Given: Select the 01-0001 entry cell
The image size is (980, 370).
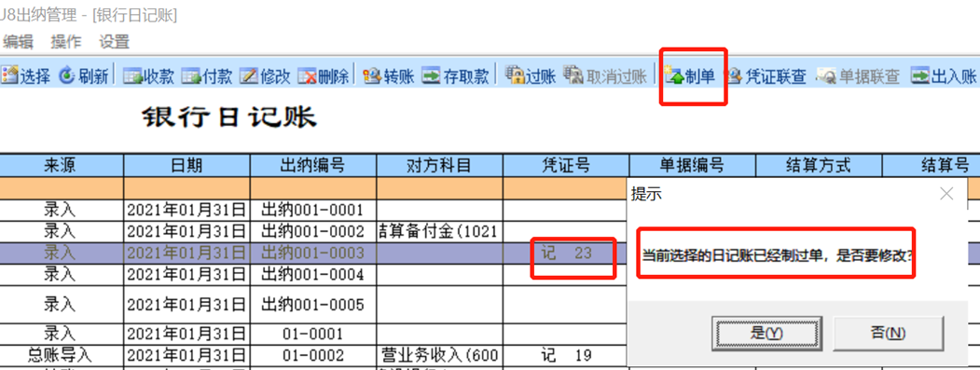Looking at the screenshot, I should (313, 335).
